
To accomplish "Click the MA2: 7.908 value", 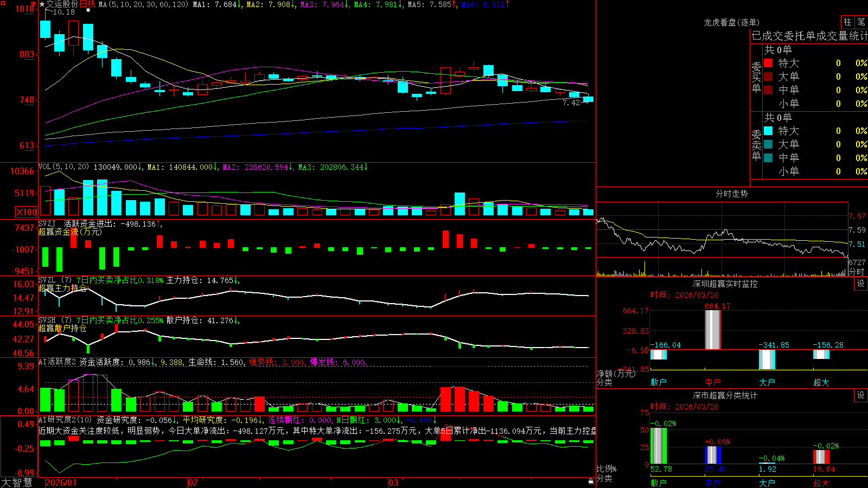I will tap(271, 4).
